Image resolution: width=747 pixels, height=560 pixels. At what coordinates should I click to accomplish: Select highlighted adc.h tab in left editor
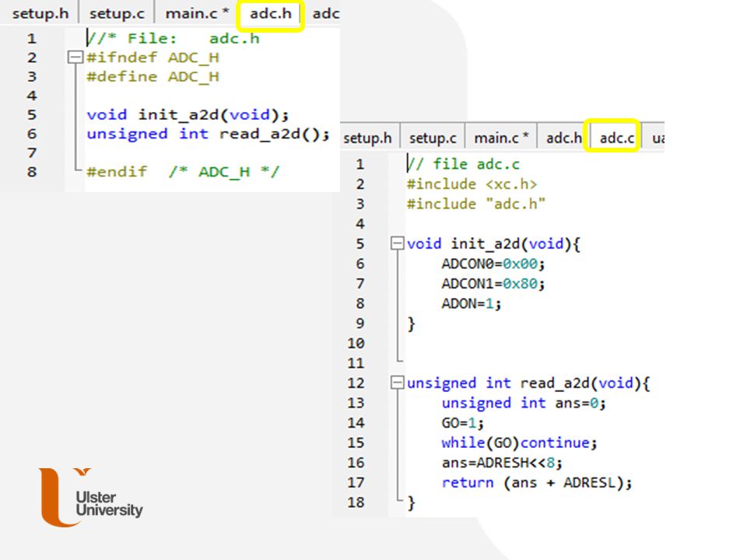[x=270, y=14]
